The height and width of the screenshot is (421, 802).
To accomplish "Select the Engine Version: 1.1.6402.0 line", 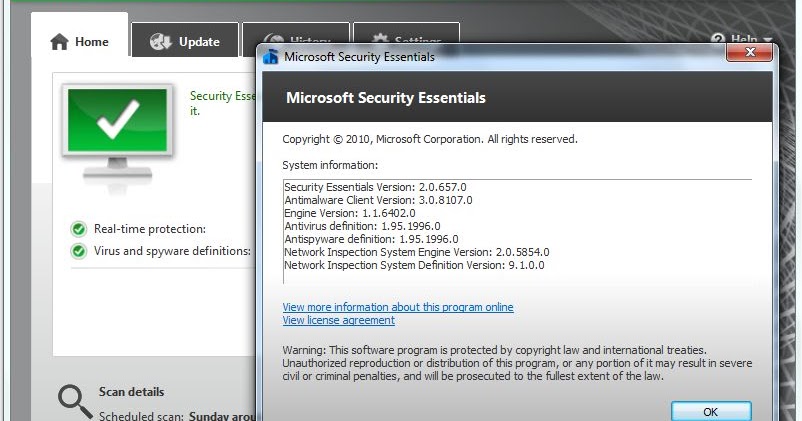I will click(x=350, y=213).
